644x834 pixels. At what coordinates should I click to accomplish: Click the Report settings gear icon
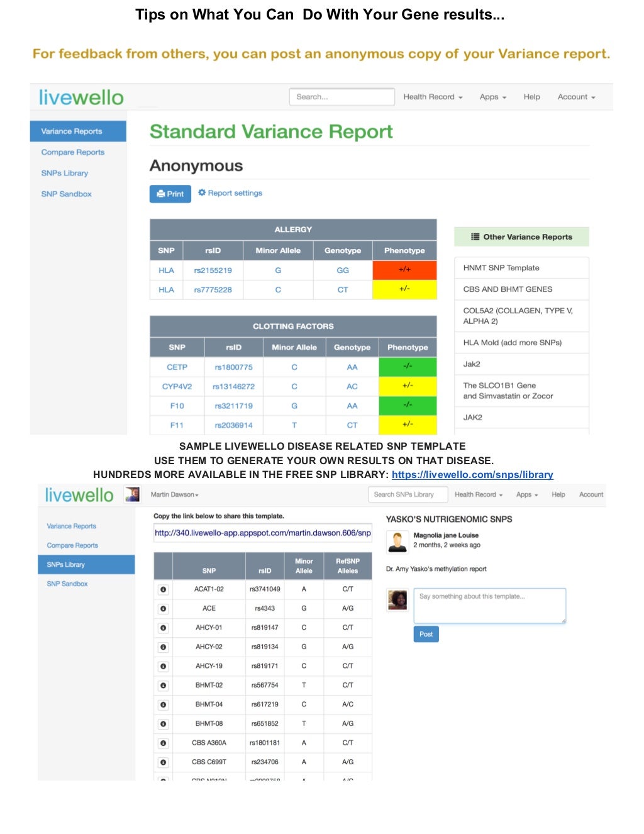click(202, 192)
